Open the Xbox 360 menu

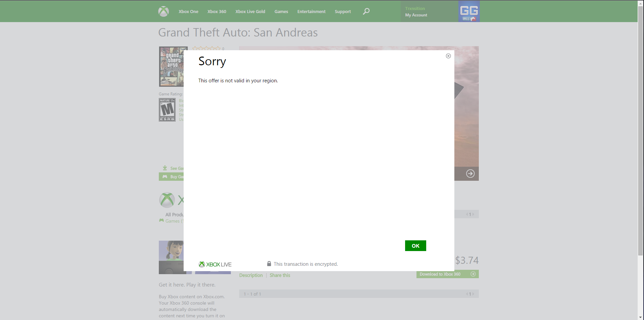click(217, 11)
